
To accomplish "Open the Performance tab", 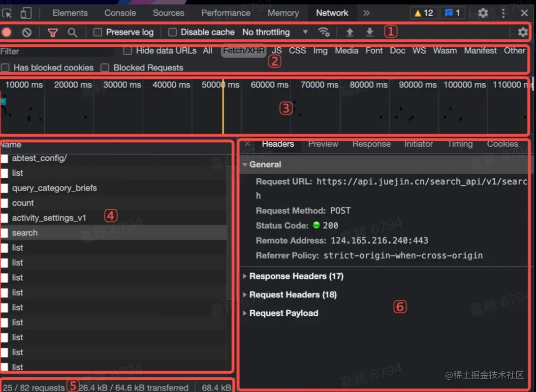I will click(x=226, y=13).
